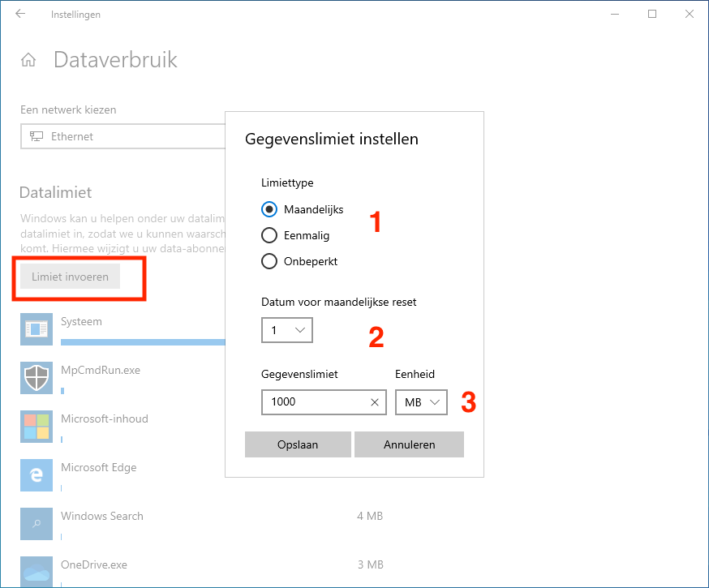Select the Maandelijks radio button
This screenshot has width=709, height=588.
(270, 209)
